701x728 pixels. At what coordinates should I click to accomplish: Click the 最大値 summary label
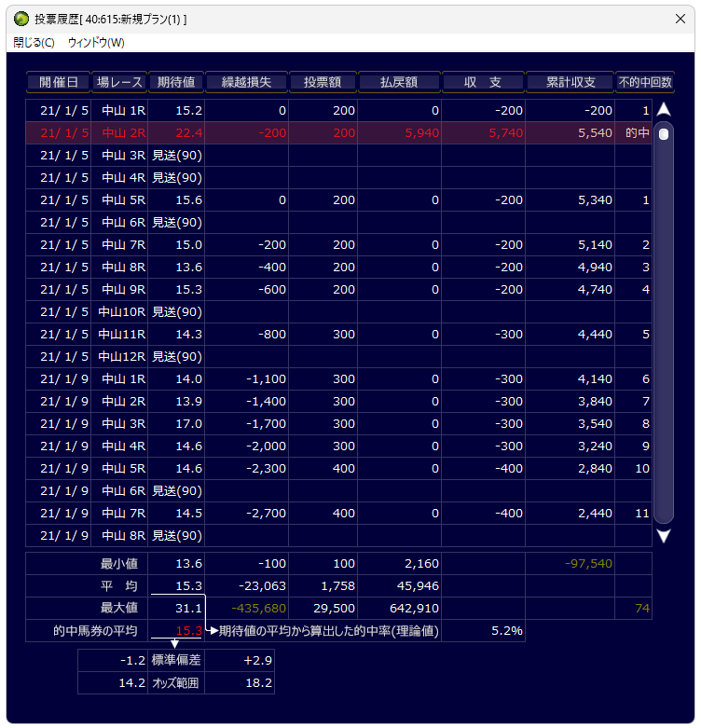118,608
